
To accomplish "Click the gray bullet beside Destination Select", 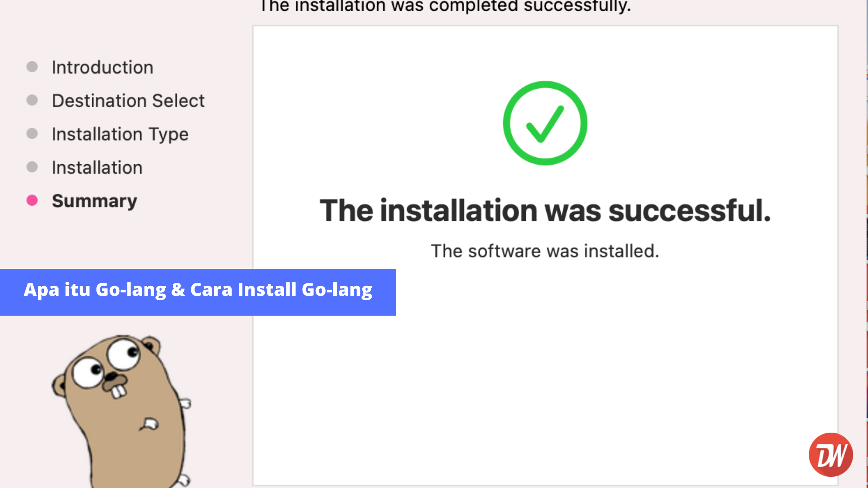I will [32, 100].
